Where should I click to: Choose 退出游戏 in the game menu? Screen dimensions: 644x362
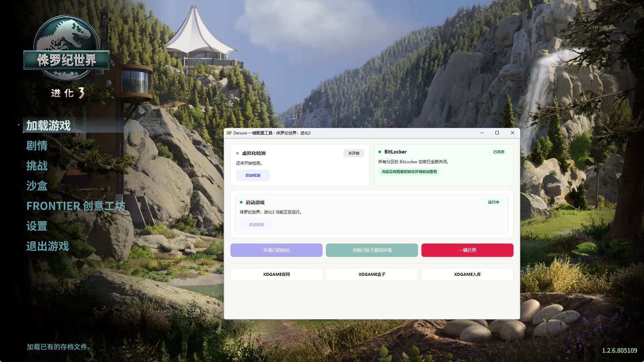[48, 246]
